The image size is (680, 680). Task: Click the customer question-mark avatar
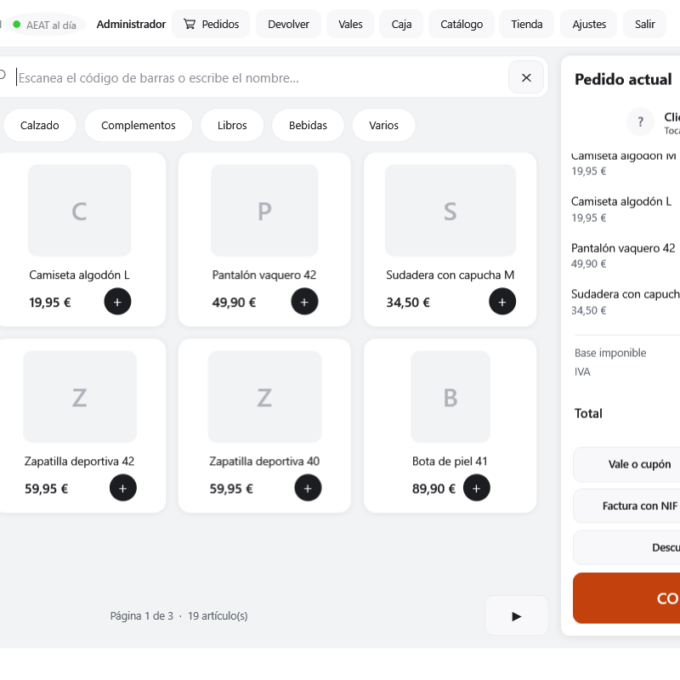click(640, 122)
